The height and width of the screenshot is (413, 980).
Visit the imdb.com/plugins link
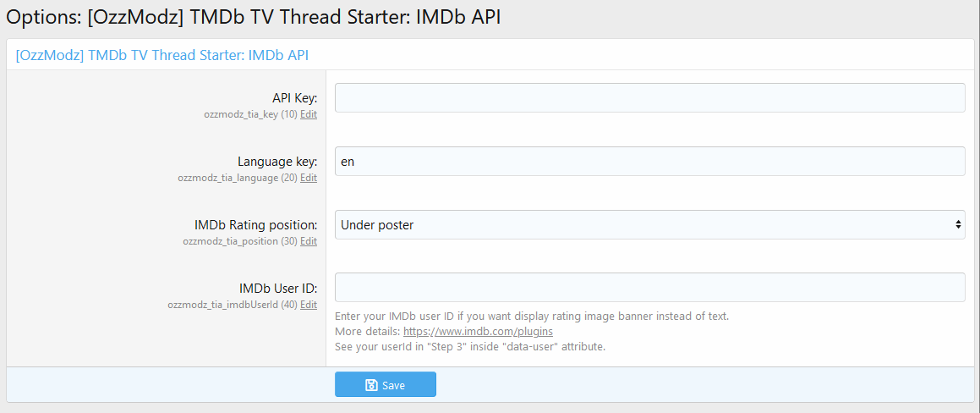point(478,332)
